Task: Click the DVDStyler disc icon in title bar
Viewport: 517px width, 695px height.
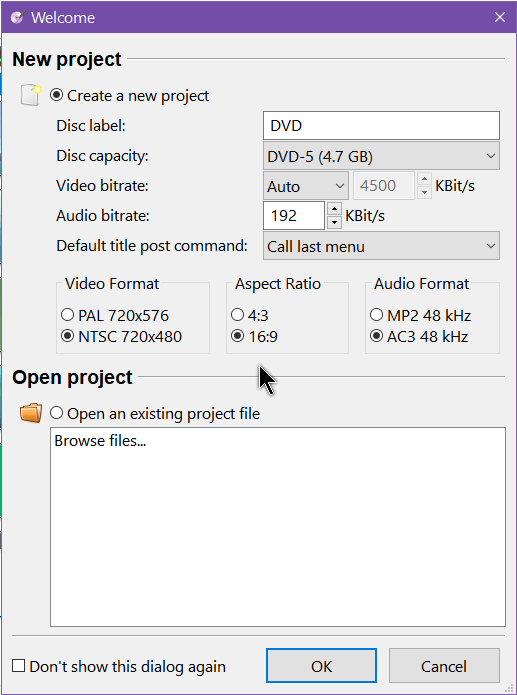Action: coord(18,17)
